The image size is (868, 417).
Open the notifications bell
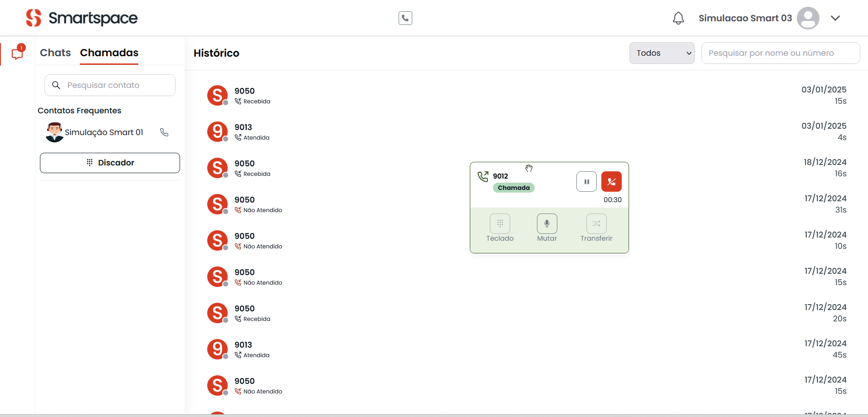(678, 18)
